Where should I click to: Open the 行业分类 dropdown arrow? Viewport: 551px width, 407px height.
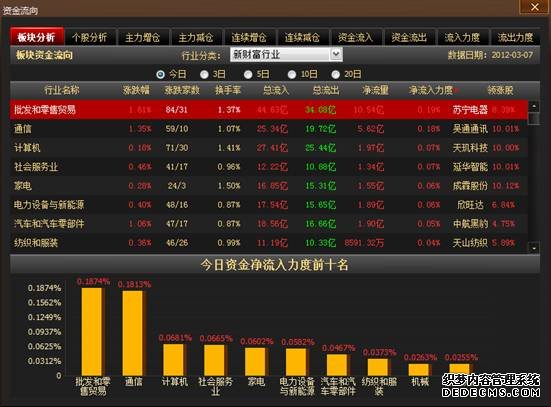336,54
